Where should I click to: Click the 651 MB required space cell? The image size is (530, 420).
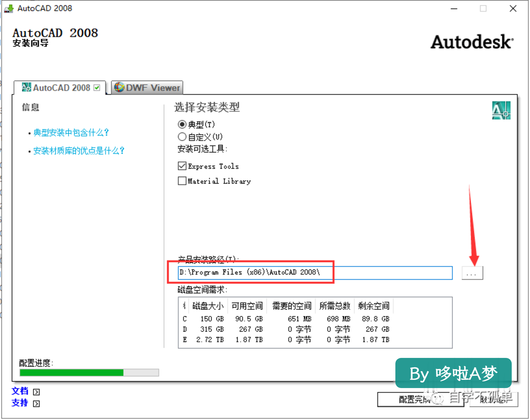[x=299, y=319]
